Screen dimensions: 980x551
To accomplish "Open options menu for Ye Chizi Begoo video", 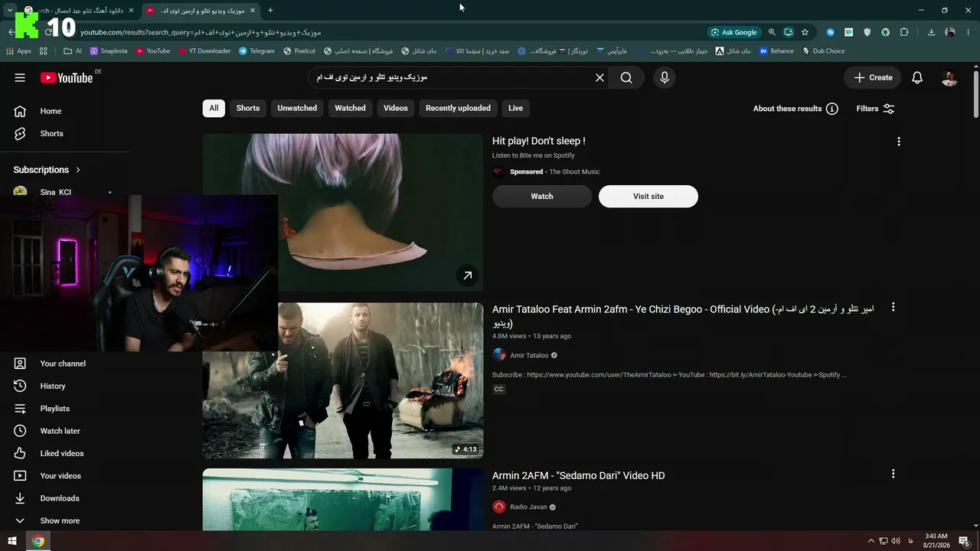I will tap(893, 308).
